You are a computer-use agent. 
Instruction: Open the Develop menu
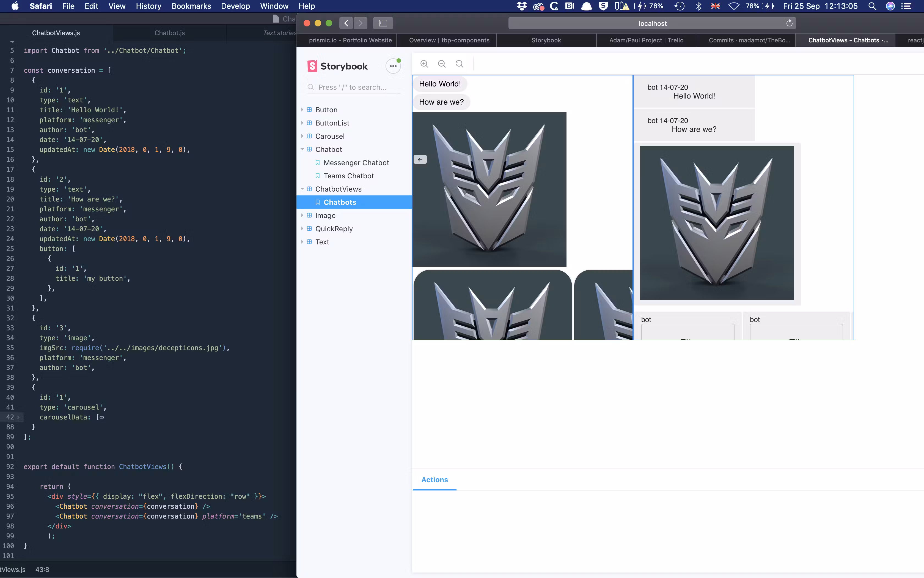[x=235, y=6]
